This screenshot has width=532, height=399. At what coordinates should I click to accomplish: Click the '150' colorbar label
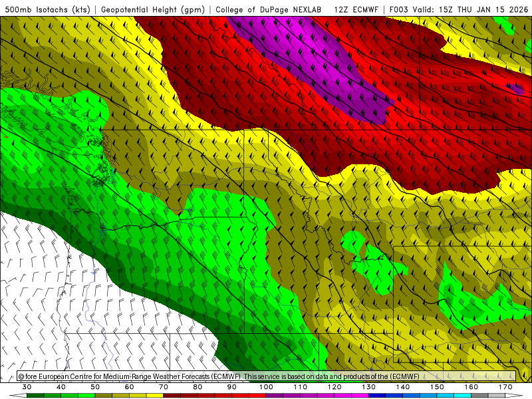(437, 387)
